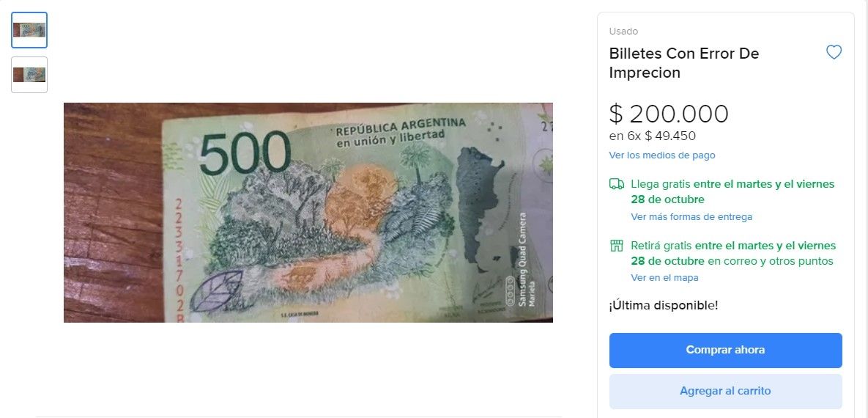The width and height of the screenshot is (868, 418).
Task: Add listing to favorites with heart icon
Action: pyautogui.click(x=834, y=53)
